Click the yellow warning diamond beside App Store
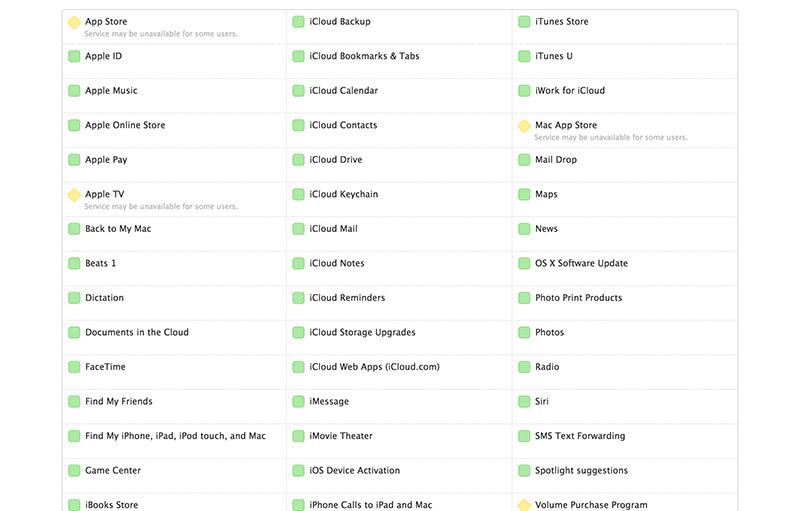The image size is (800, 511). tap(74, 22)
